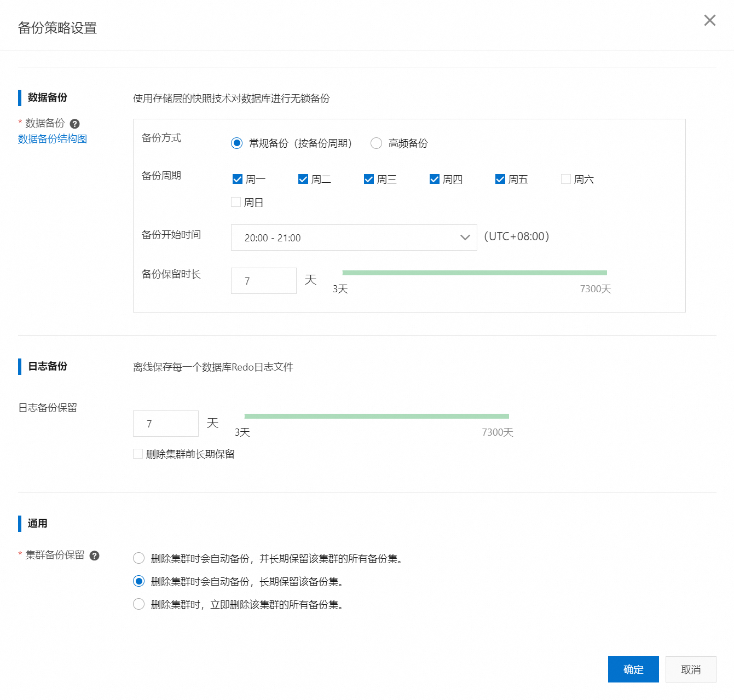
Task: Open the 数据备份结构图 link
Action: click(53, 139)
